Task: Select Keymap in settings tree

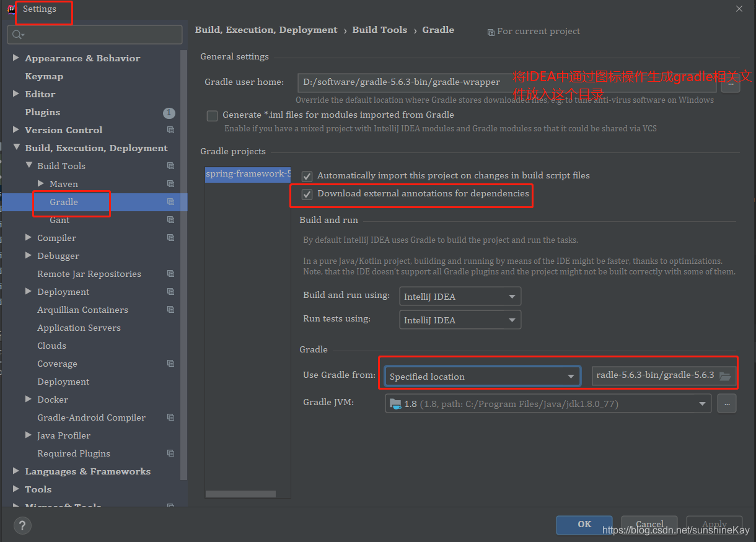Action: [x=44, y=76]
